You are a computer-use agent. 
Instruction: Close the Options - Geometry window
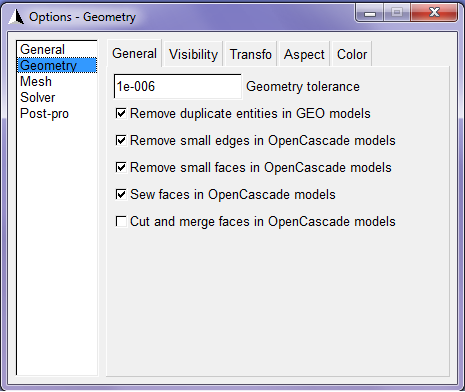coord(434,13)
